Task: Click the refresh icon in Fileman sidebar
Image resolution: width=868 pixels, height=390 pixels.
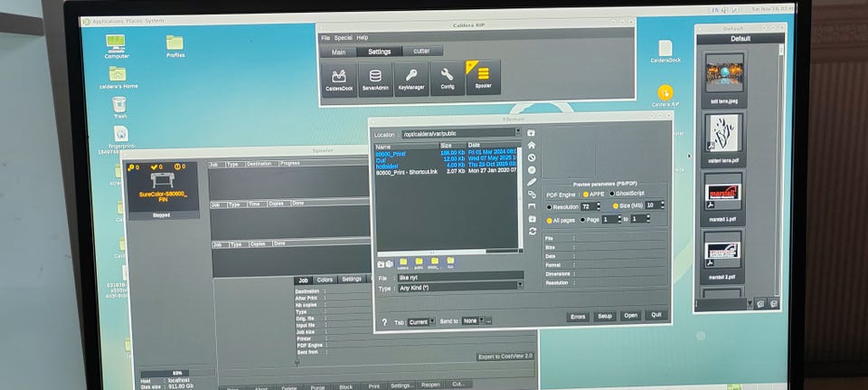Action: (533, 232)
